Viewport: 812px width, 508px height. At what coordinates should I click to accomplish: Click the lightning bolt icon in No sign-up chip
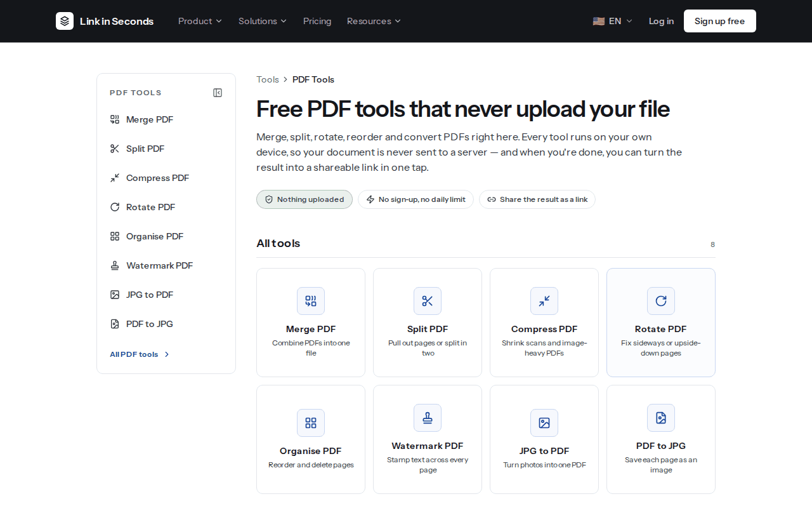click(370, 199)
